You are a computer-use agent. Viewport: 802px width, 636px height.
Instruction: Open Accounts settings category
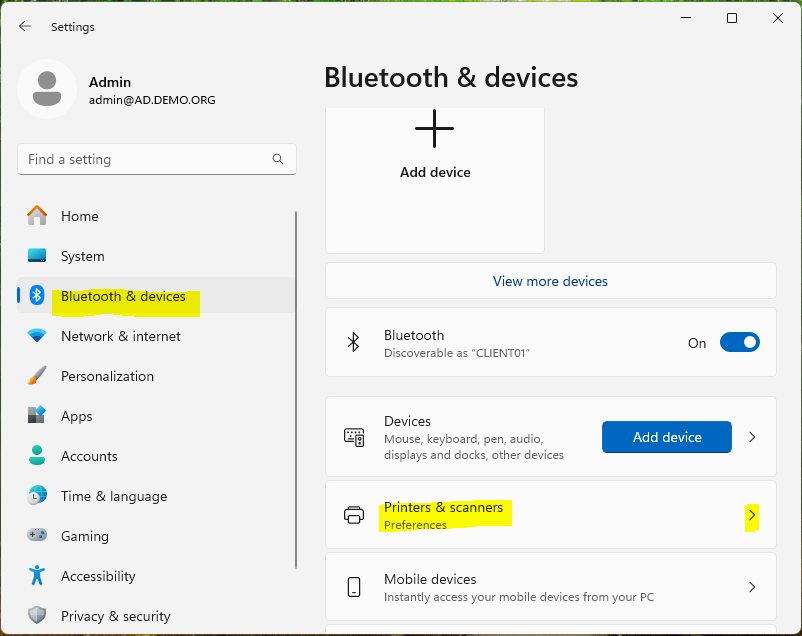point(156,456)
